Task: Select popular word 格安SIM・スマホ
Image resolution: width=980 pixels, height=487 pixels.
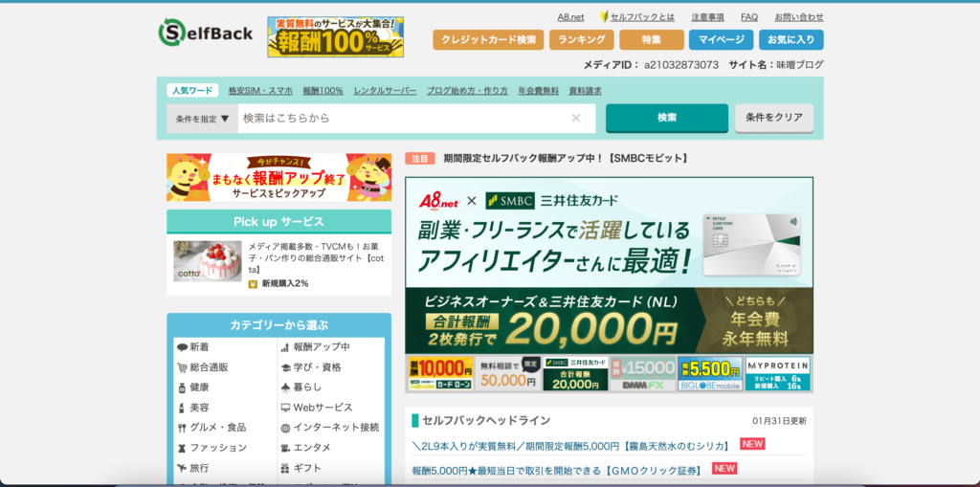Action: pos(260,91)
